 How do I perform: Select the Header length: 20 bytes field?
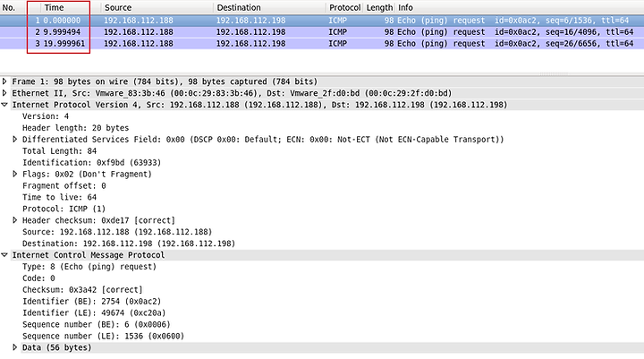(x=75, y=128)
